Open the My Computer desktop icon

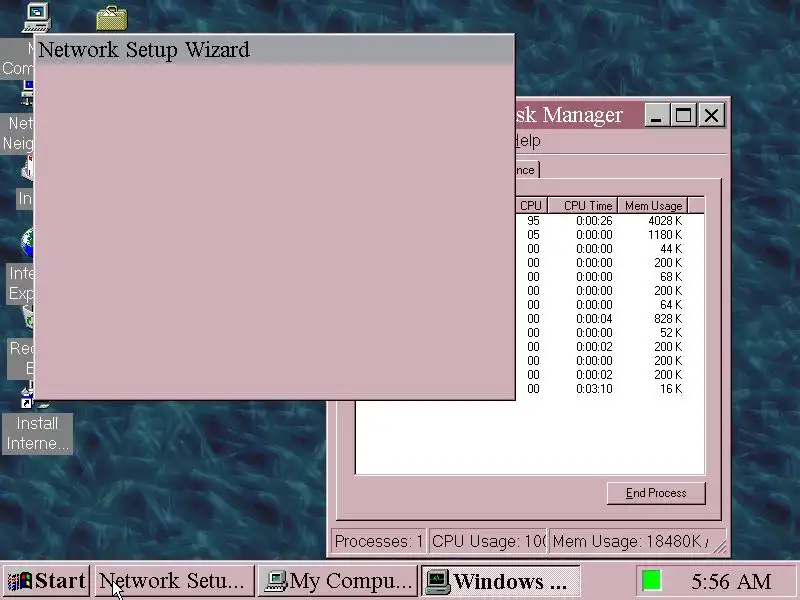pos(37,17)
